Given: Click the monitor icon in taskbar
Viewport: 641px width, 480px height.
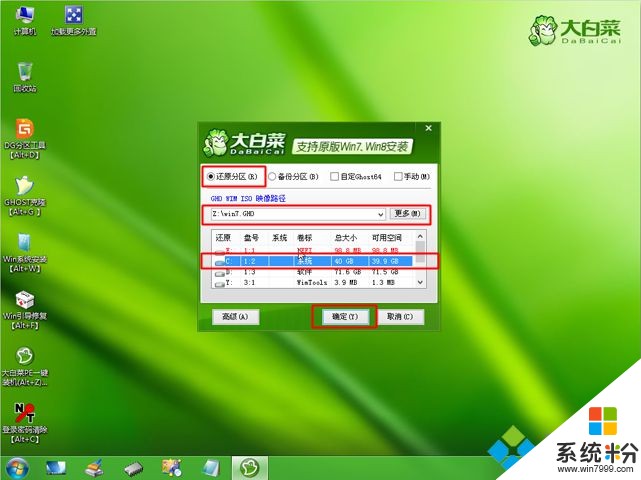Looking at the screenshot, I should coord(56,468).
